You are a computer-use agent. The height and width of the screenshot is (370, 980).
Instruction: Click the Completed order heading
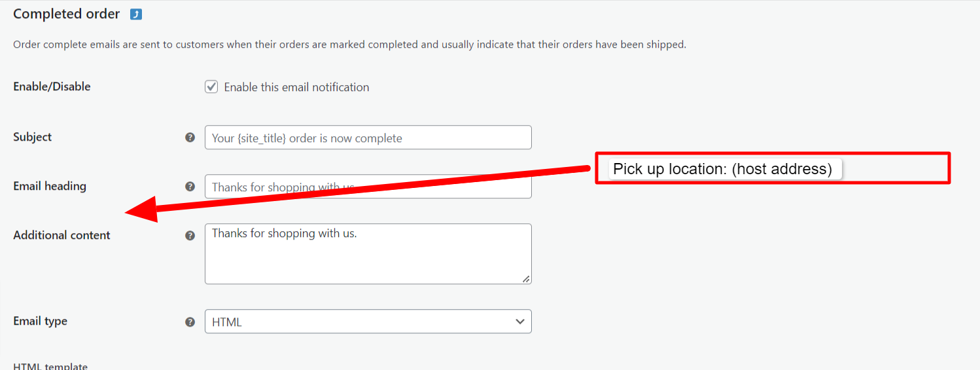(x=67, y=14)
